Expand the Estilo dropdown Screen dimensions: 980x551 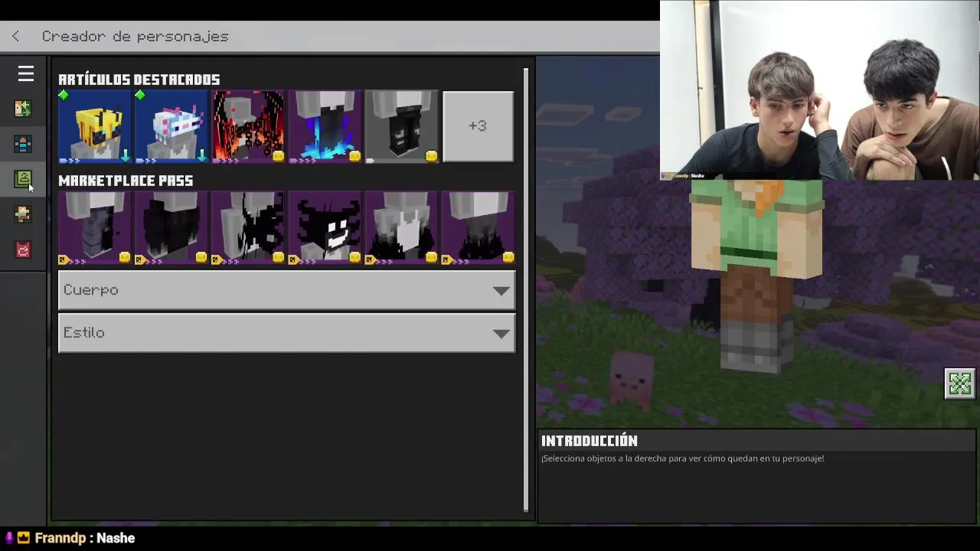coord(287,333)
